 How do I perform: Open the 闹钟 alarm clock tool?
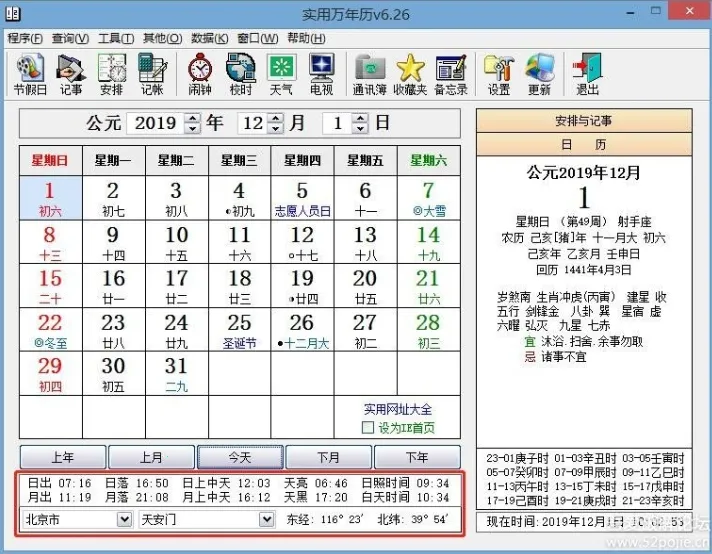pyautogui.click(x=200, y=74)
